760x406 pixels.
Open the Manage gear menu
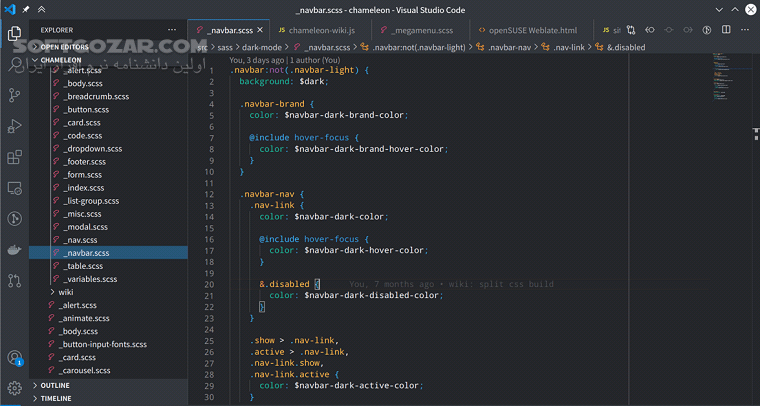point(15,387)
